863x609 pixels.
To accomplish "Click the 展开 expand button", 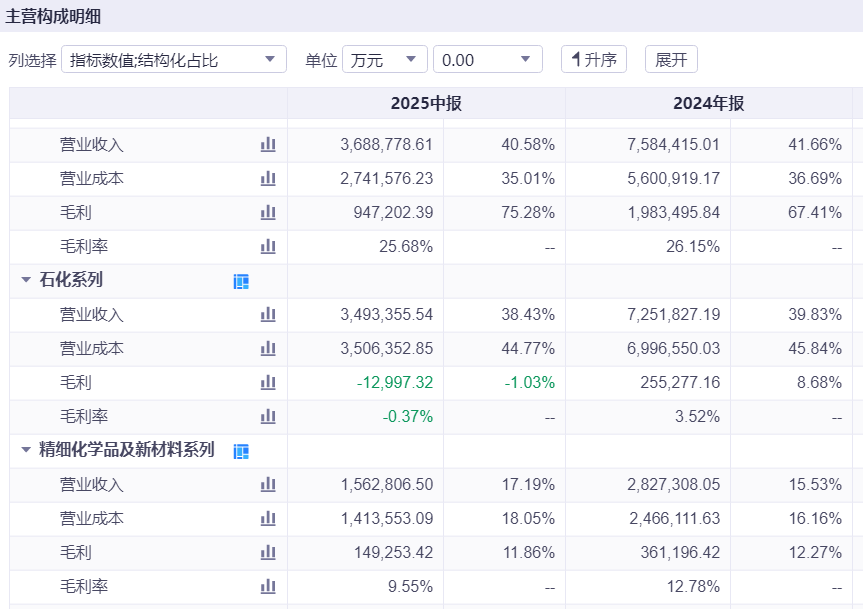I will point(671,59).
